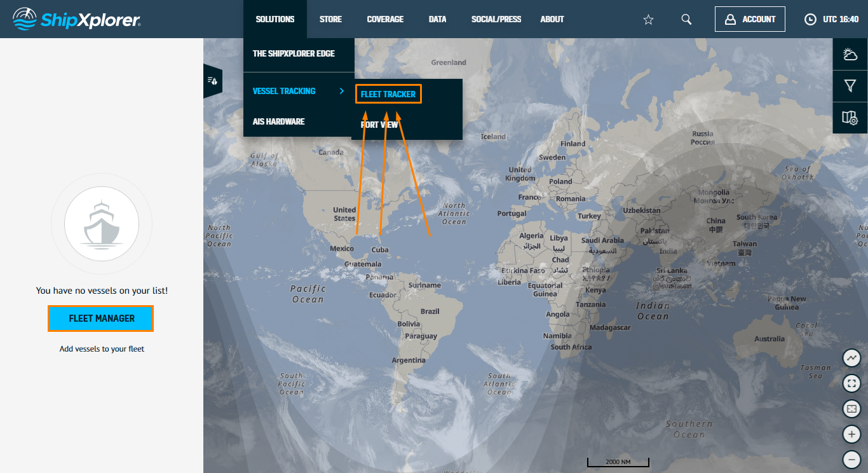Click the Brazil label on the map
This screenshot has height=473, width=868.
click(x=430, y=312)
